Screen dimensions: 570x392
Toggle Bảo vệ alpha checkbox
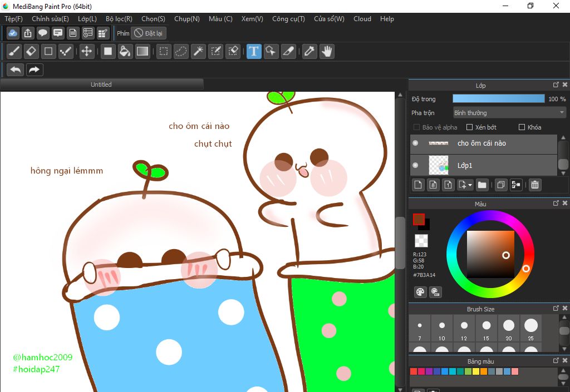tap(416, 127)
